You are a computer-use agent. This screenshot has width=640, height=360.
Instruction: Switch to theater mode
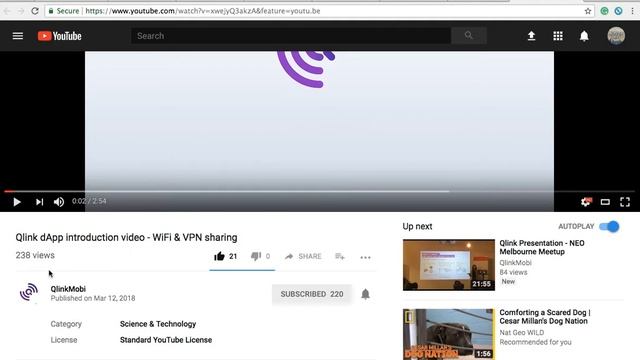coord(605,202)
